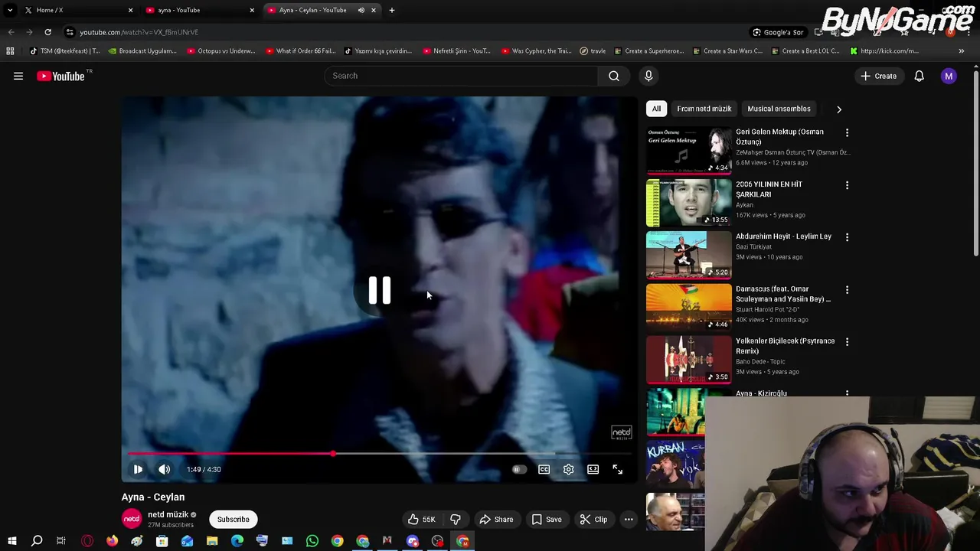
Task: Open WhatsApp from taskbar
Action: [x=312, y=541]
